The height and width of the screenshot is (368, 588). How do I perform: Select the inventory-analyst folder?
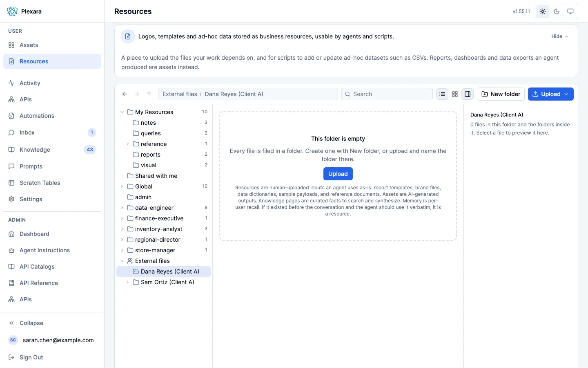pyautogui.click(x=164, y=229)
